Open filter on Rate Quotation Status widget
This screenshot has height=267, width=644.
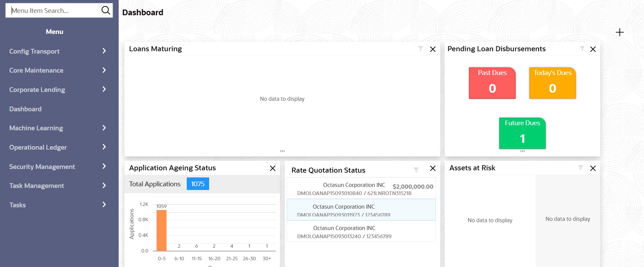tap(416, 170)
